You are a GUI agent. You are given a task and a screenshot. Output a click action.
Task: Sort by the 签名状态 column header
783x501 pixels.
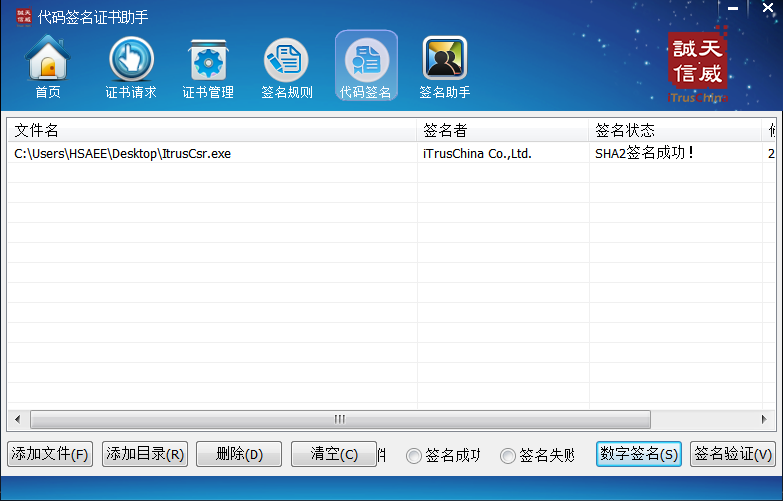[675, 130]
